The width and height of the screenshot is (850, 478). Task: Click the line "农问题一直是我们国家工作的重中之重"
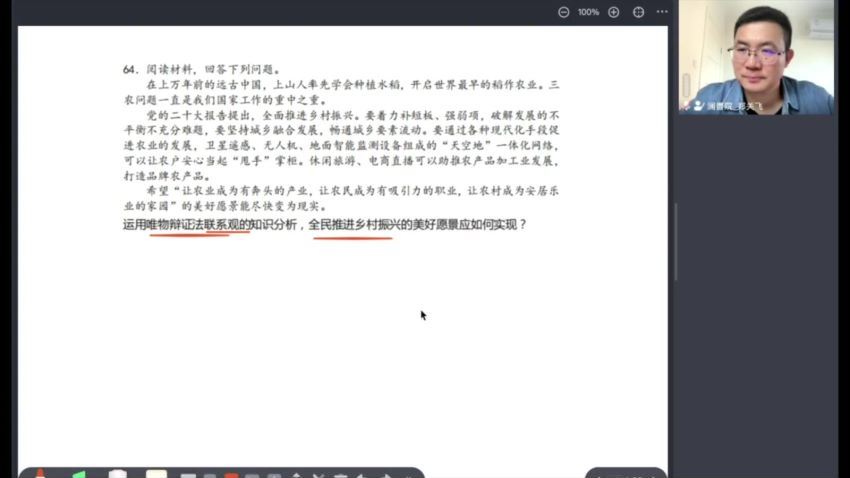click(x=226, y=100)
